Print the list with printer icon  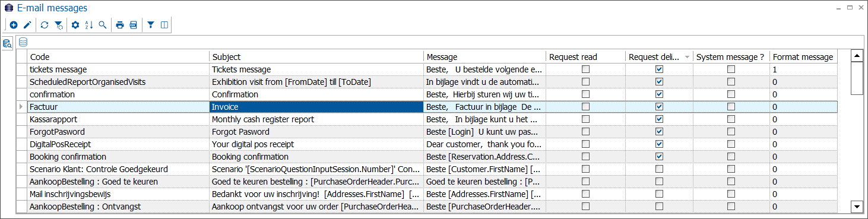tap(120, 25)
